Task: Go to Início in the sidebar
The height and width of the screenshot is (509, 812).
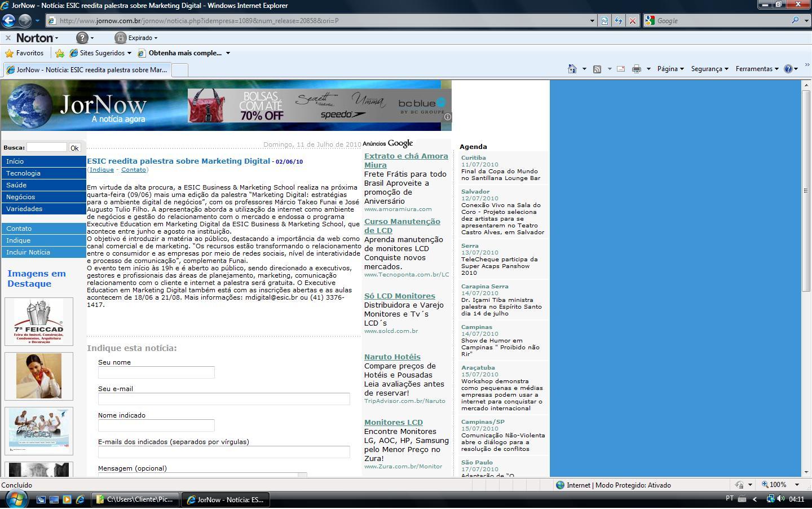Action: [x=43, y=161]
